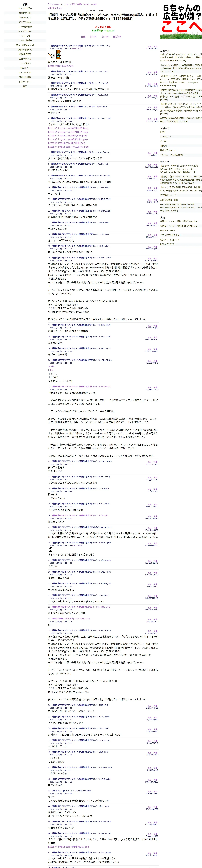Image resolution: width=202 pixels, height=868 pixels.
Task: Show all posts with 全部
Action: coord(83,37)
